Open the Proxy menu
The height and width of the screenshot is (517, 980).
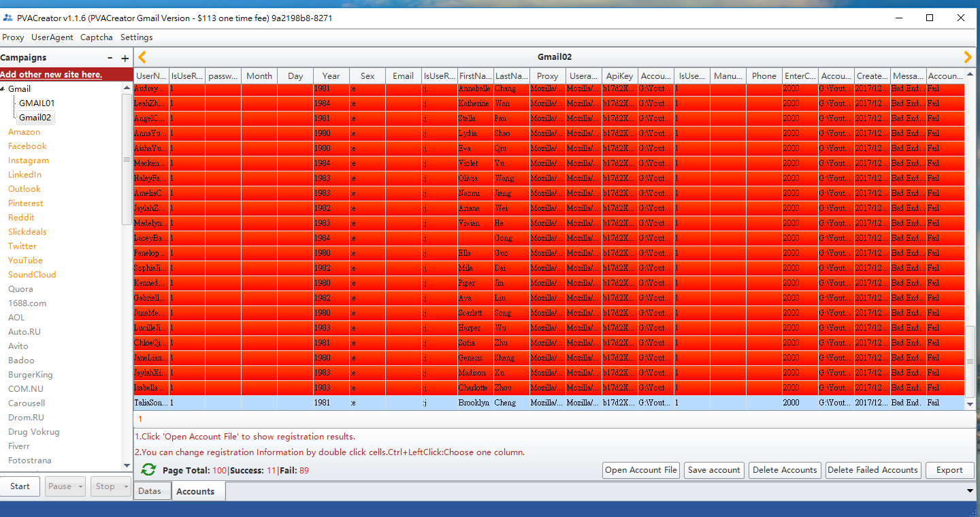13,37
